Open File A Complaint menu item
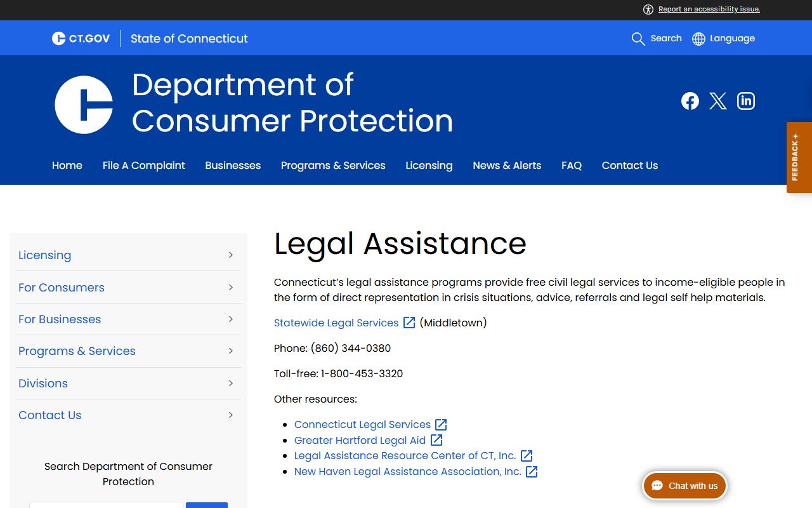The height and width of the screenshot is (508, 812). click(x=144, y=165)
